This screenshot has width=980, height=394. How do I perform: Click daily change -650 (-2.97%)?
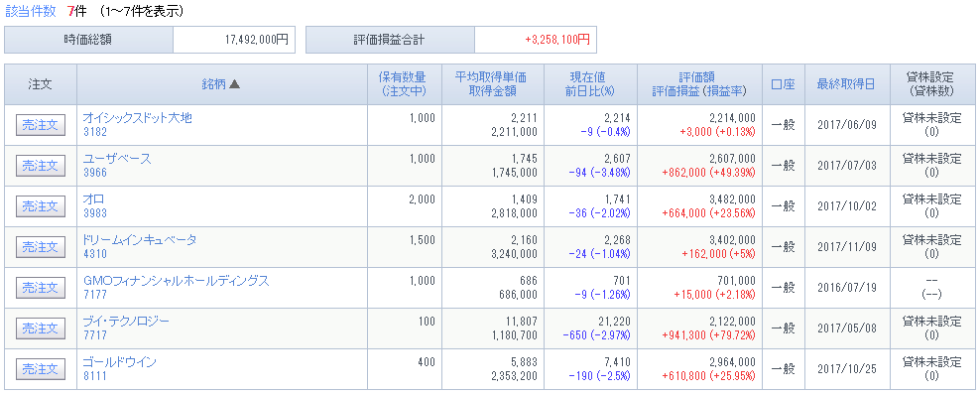click(597, 335)
